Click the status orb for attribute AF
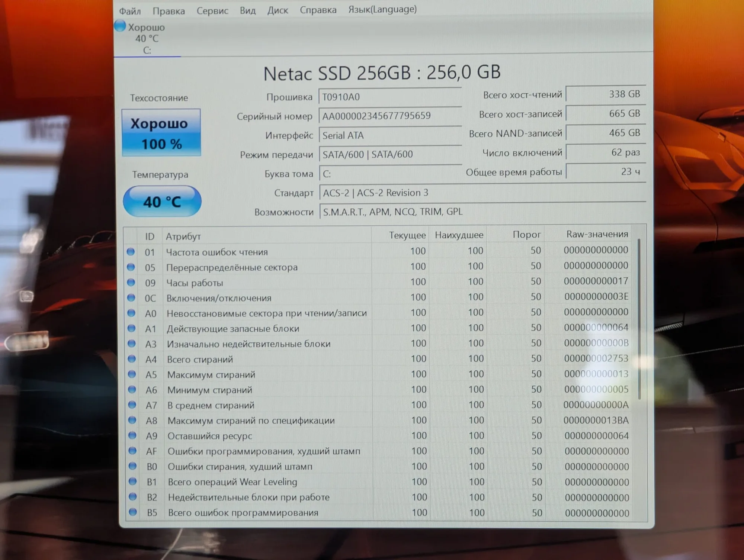The width and height of the screenshot is (744, 560). [132, 450]
